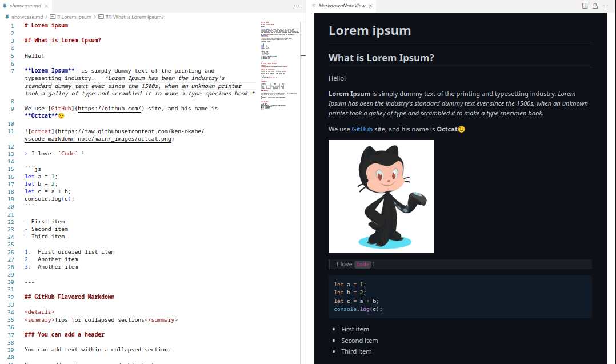Close the MarkdownNoteView tab

click(370, 6)
